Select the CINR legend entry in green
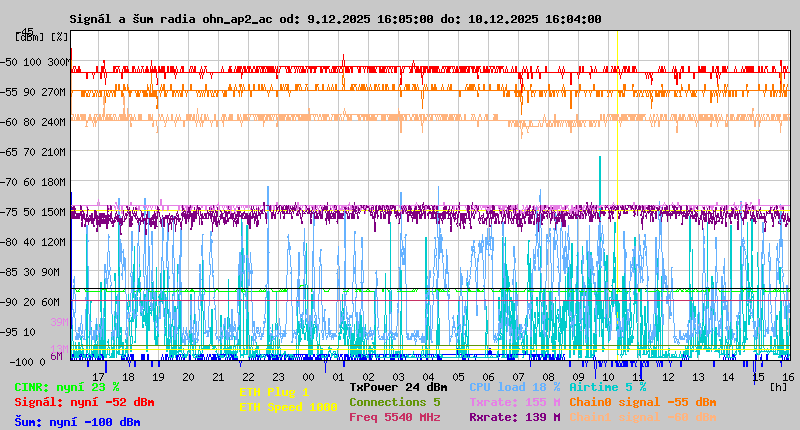Viewport: 800px width, 430px height. click(x=67, y=387)
